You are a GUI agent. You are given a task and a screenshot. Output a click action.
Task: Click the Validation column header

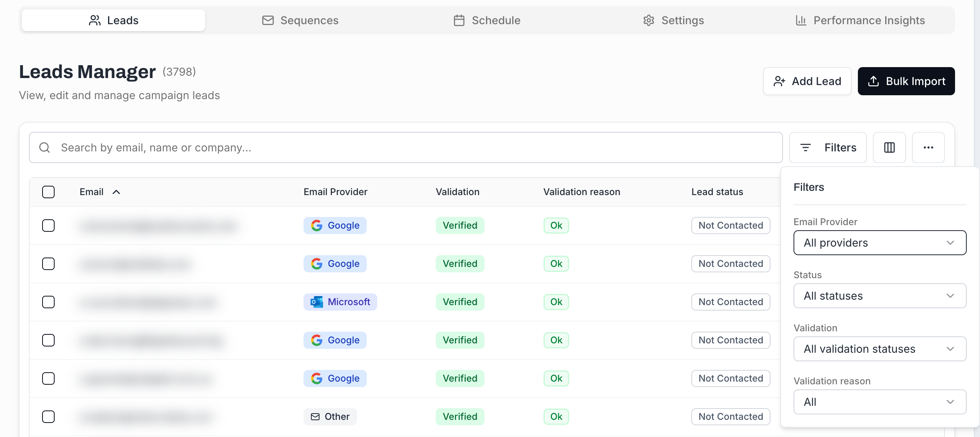[x=458, y=192]
